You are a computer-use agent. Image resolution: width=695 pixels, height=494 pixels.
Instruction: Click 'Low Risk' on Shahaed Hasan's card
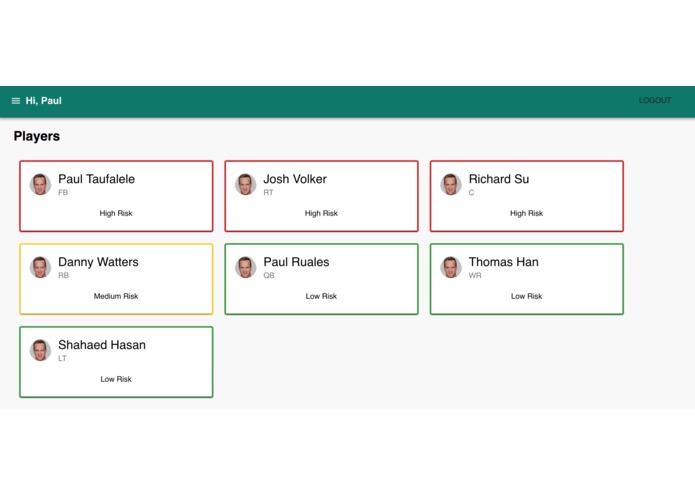[x=116, y=379]
